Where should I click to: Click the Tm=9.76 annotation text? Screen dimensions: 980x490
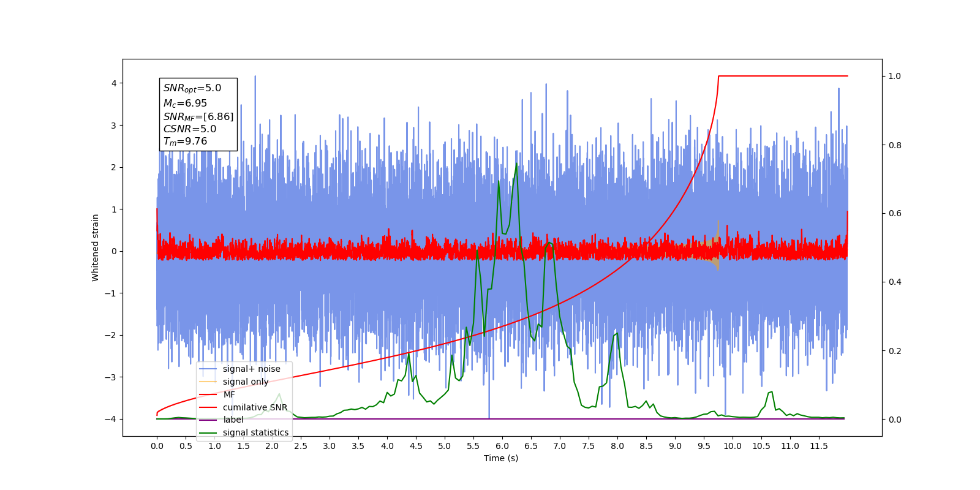coord(185,141)
